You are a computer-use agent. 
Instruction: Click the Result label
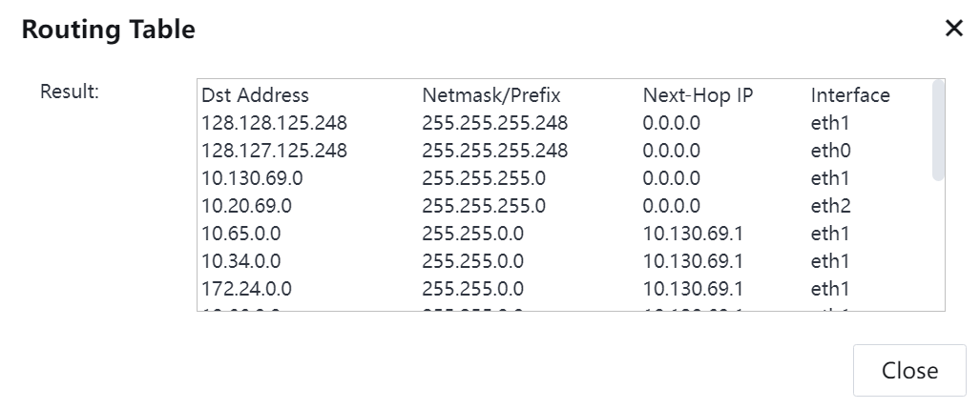coord(70,92)
